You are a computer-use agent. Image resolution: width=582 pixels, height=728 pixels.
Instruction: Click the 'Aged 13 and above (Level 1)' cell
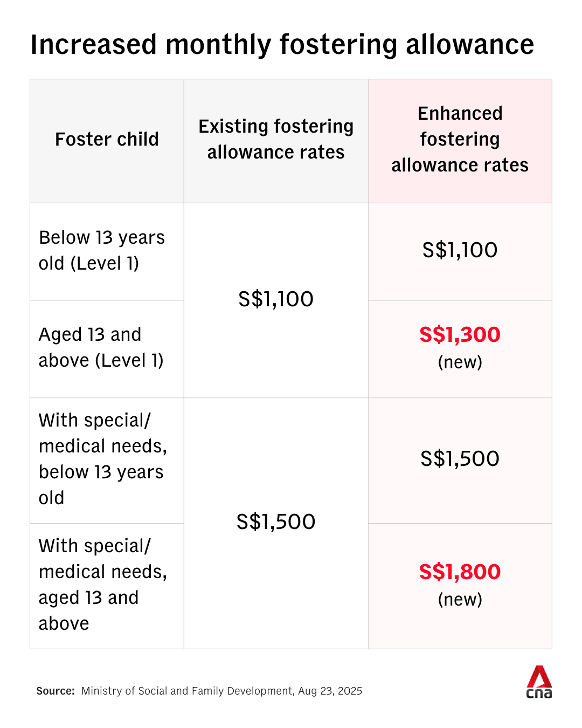[x=101, y=347]
